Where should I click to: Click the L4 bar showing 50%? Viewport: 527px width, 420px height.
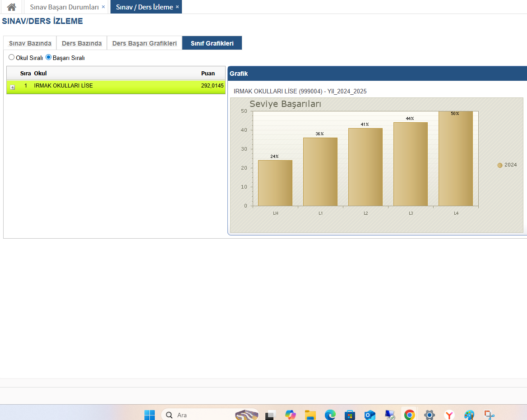coord(456,159)
